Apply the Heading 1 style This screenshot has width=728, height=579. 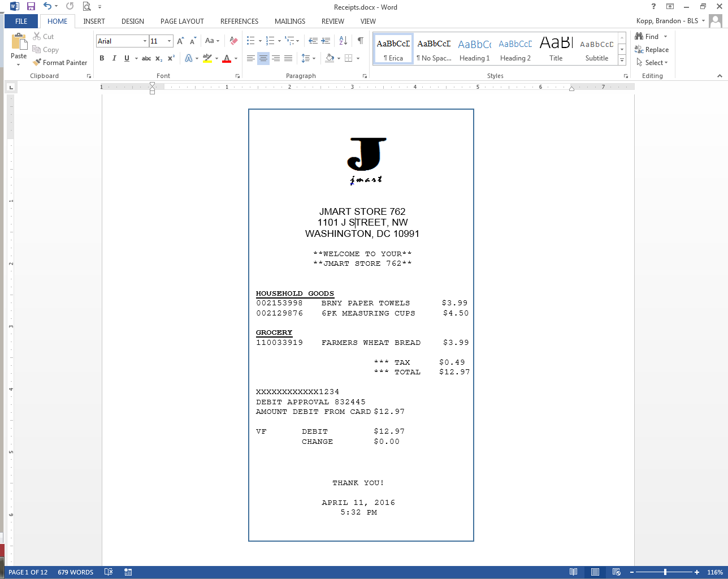[x=475, y=49]
